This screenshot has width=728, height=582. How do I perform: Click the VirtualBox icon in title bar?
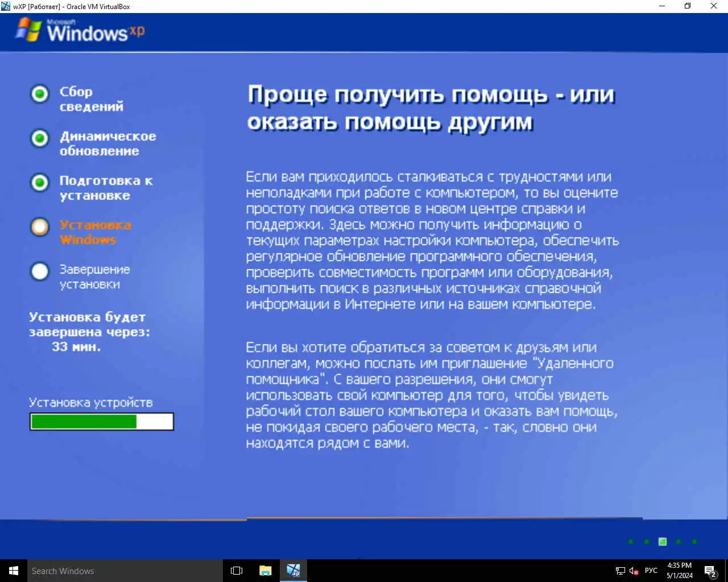click(x=6, y=6)
